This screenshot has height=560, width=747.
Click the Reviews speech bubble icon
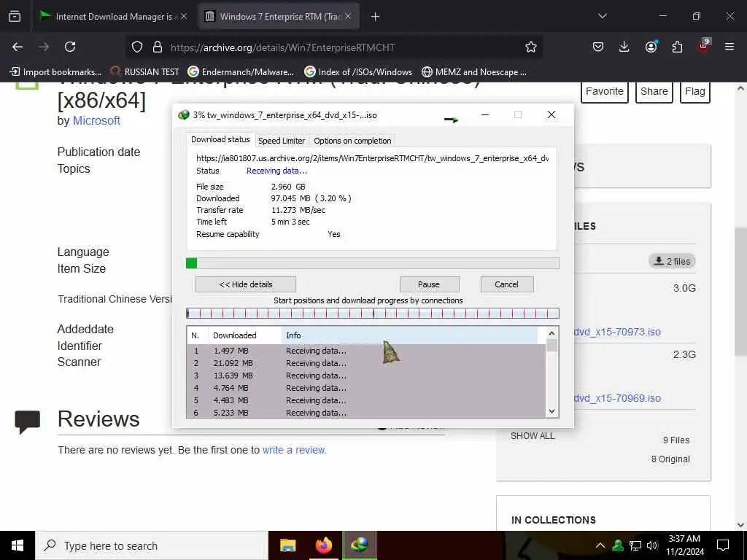(x=28, y=421)
